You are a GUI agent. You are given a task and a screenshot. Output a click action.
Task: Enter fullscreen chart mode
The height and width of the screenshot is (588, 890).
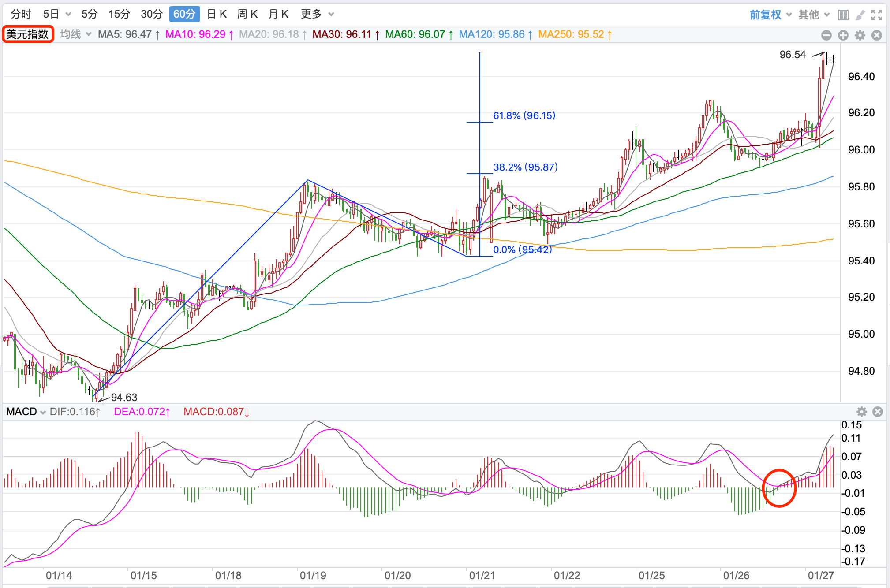click(876, 15)
